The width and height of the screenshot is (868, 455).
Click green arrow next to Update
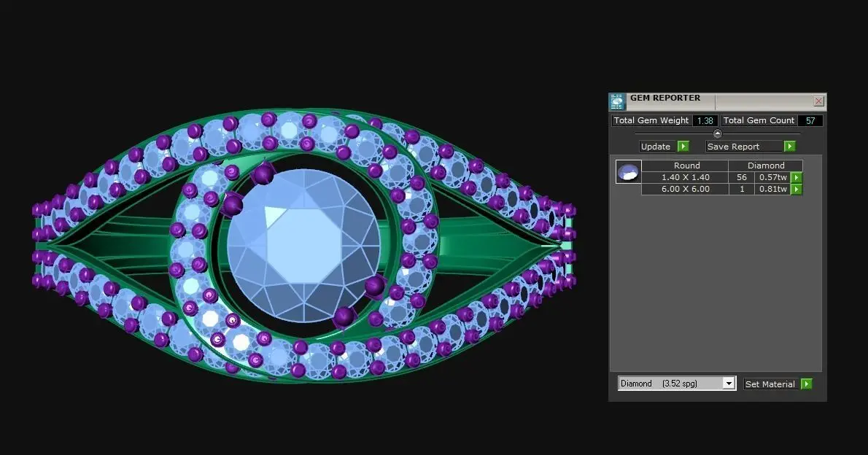683,147
